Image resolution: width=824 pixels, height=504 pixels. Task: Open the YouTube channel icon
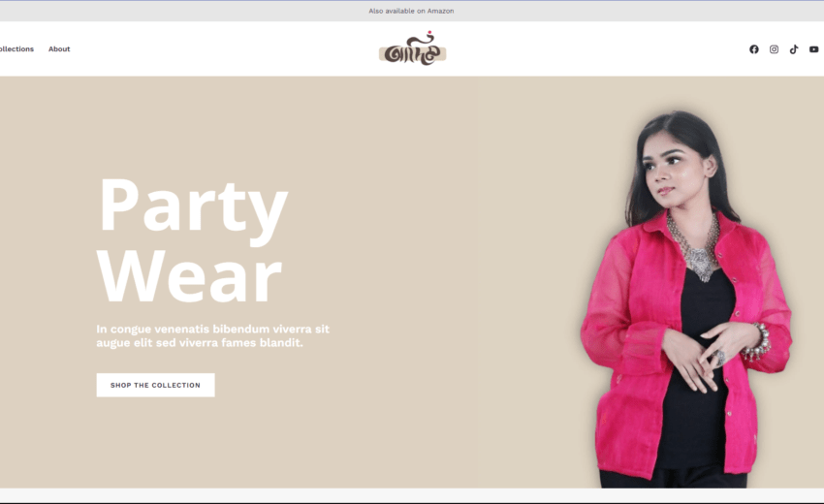(x=813, y=48)
